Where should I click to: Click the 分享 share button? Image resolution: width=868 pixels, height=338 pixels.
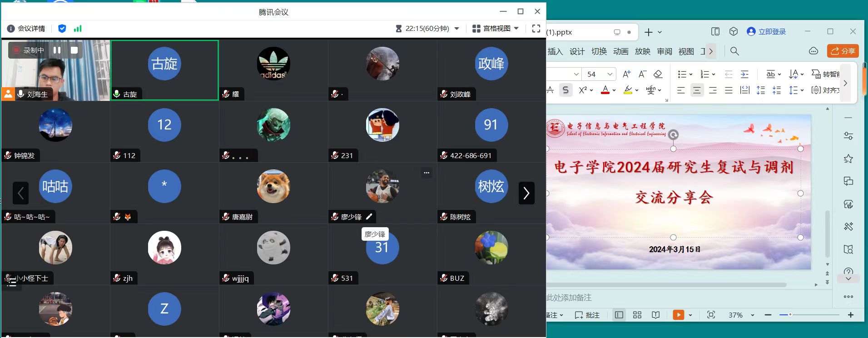click(843, 51)
